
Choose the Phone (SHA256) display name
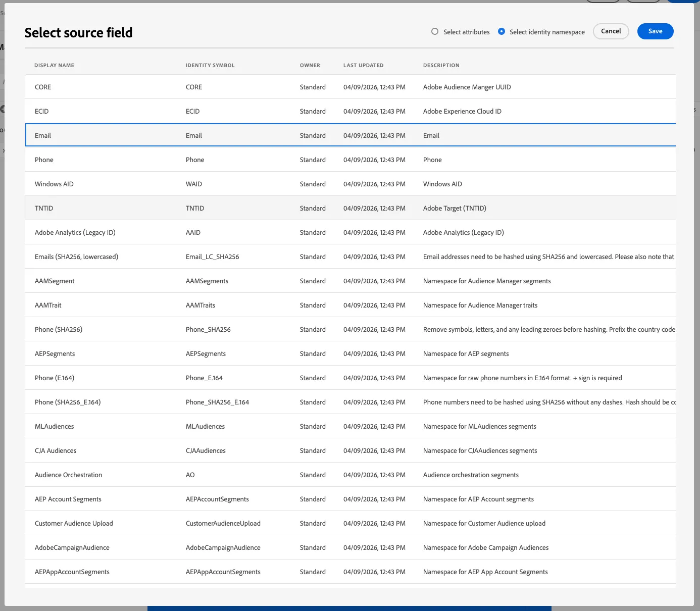pos(59,329)
